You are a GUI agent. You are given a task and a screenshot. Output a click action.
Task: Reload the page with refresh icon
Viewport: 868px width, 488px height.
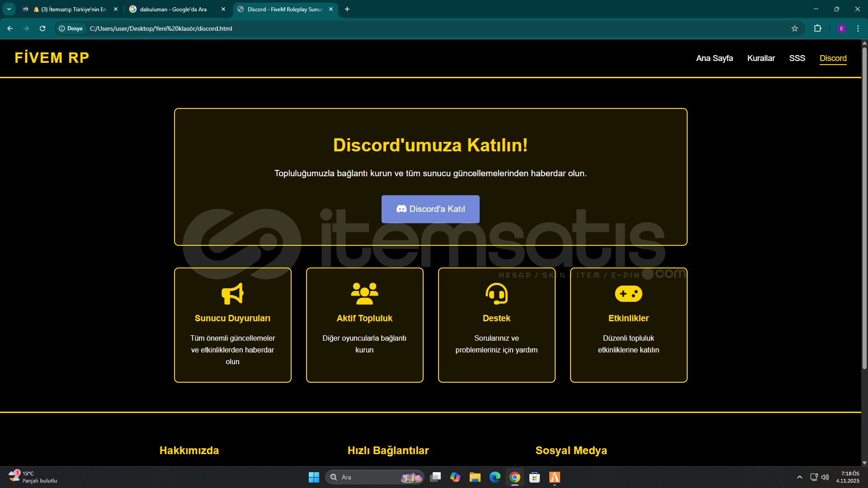click(42, 28)
